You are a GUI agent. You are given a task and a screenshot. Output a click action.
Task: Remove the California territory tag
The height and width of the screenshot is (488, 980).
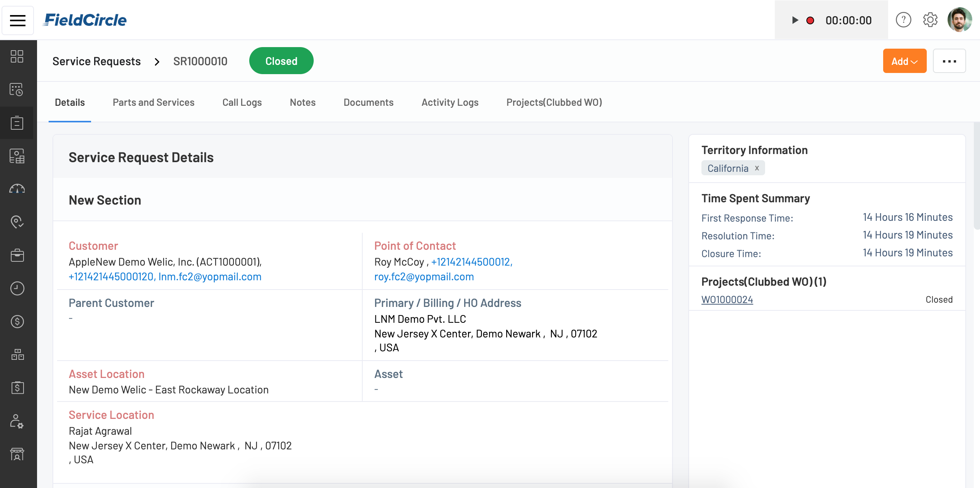(x=757, y=168)
